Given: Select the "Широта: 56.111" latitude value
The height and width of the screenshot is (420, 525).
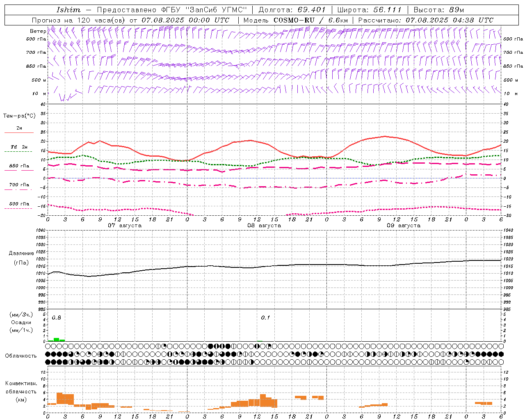Looking at the screenshot, I should (x=369, y=10).
